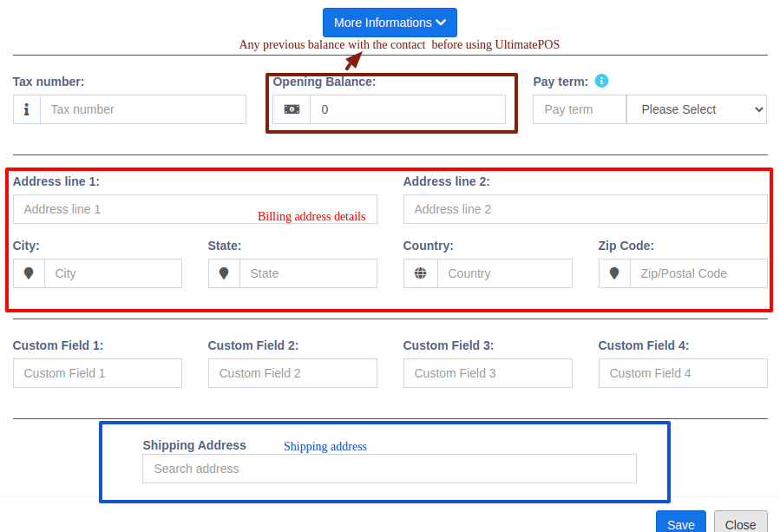Click the Shipping Address search box
Viewport: 780px width, 532px height.
(x=389, y=469)
